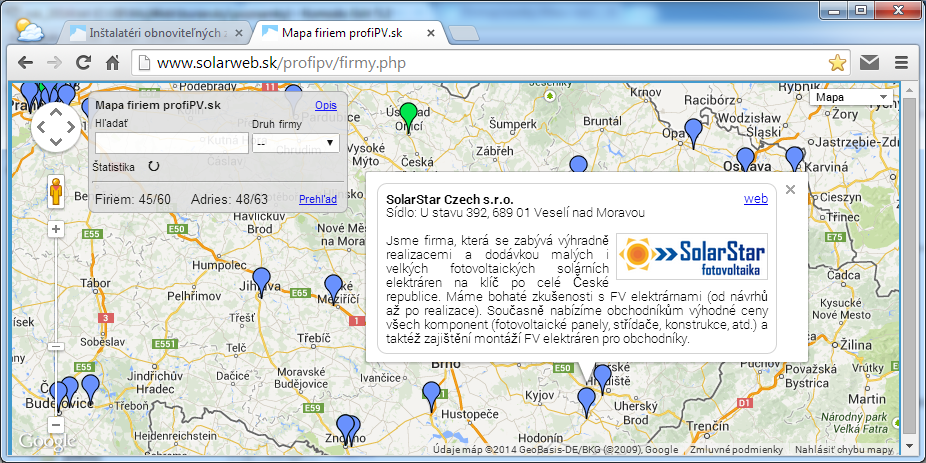Zoom in with the plus button

[x=56, y=229]
